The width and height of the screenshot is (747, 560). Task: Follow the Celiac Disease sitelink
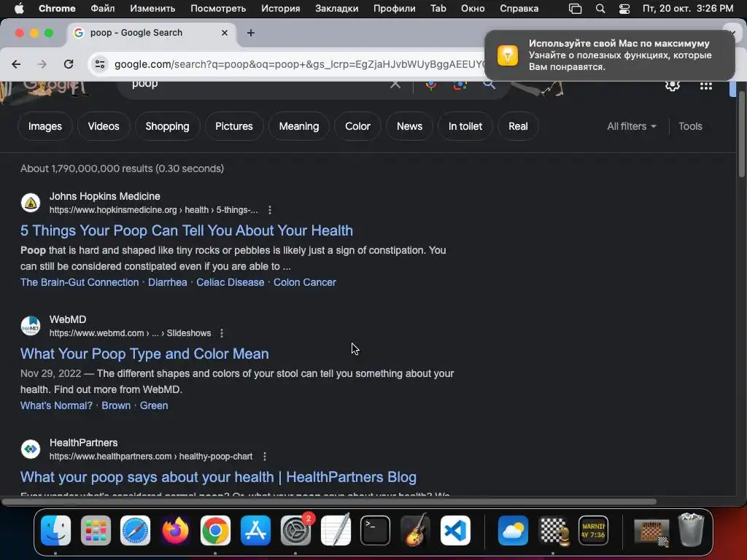coord(230,282)
